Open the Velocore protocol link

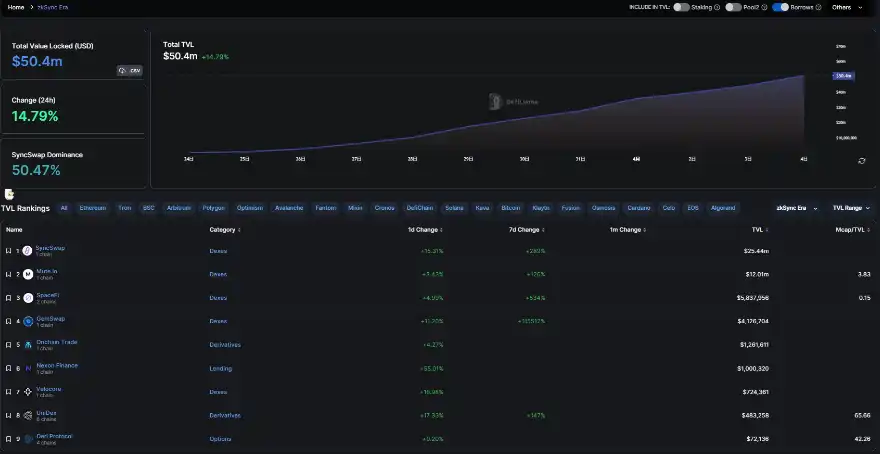pyautogui.click(x=49, y=389)
